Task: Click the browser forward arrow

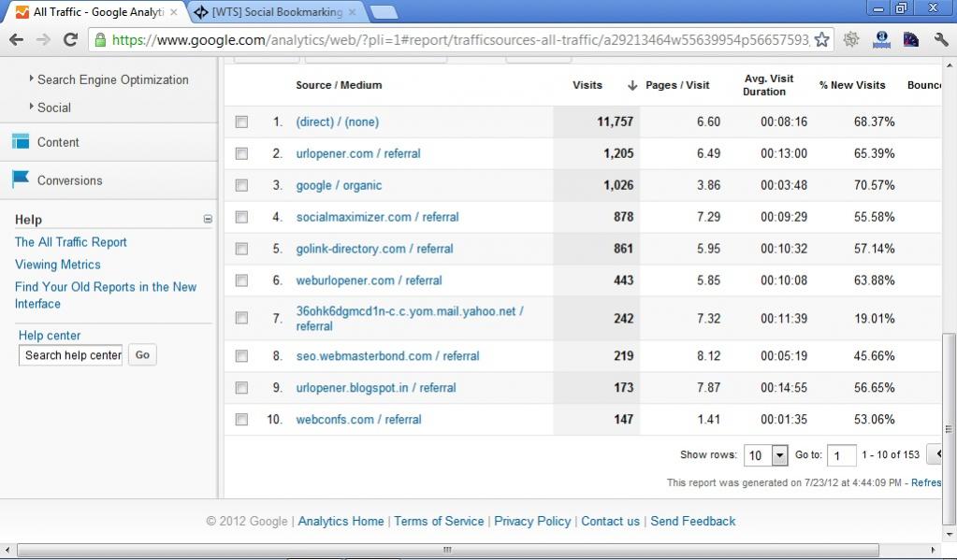Action: [43, 40]
